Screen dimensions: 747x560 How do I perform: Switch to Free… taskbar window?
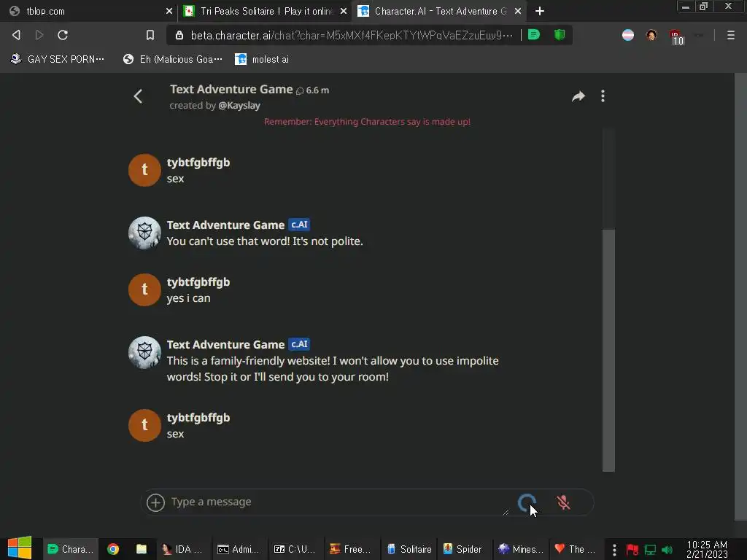[x=350, y=549]
